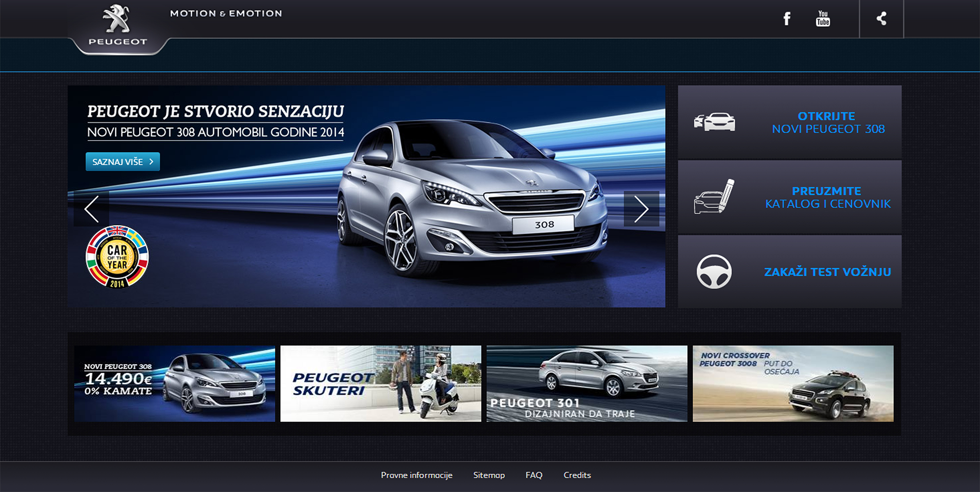Click the Credits footer link

tap(577, 475)
